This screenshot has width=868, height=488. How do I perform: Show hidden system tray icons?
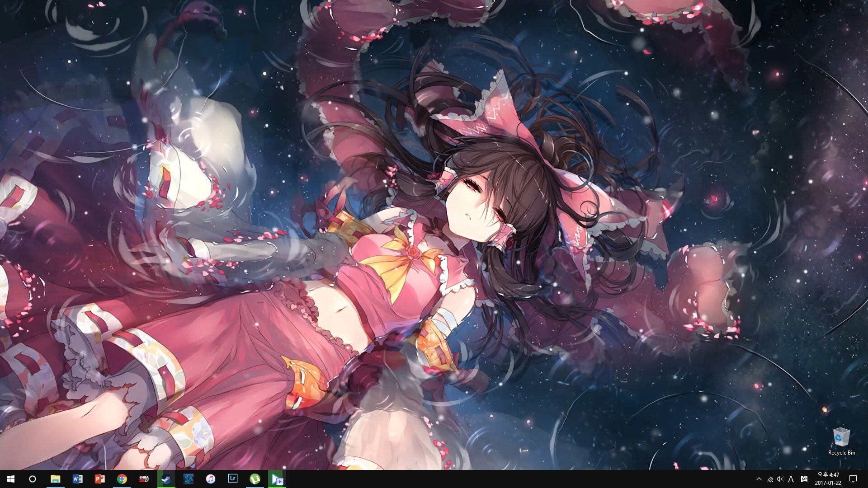pos(759,479)
